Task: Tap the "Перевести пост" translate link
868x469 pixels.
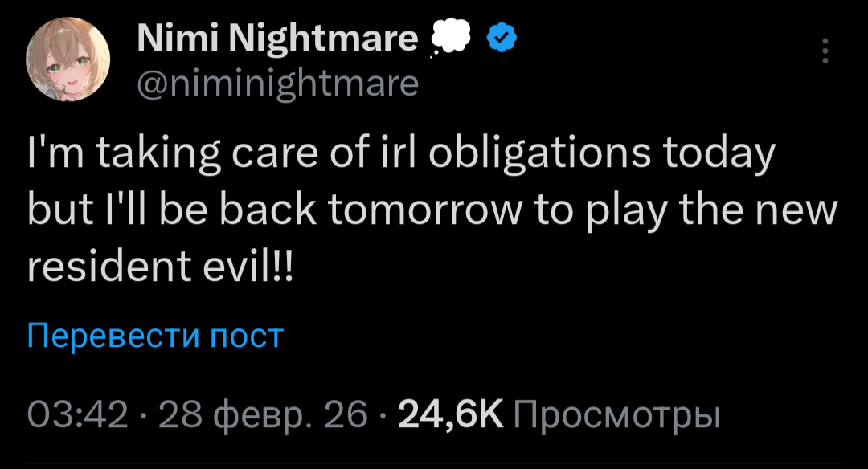Action: point(156,336)
